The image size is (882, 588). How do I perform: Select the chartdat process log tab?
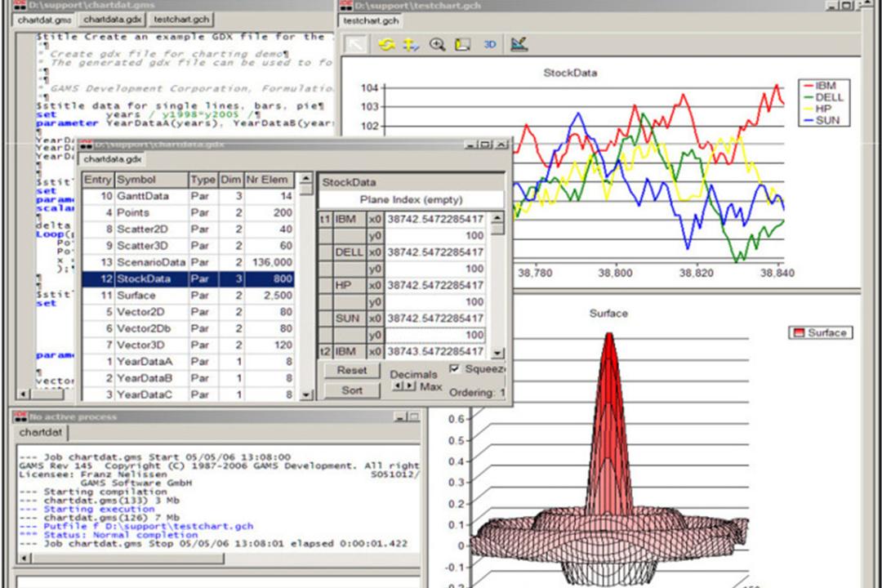click(41, 432)
